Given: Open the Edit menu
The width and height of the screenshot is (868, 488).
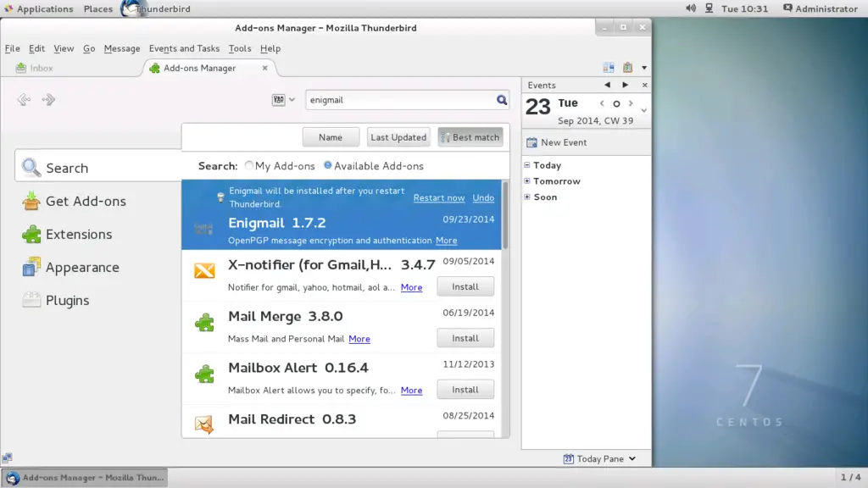Looking at the screenshot, I should (x=36, y=48).
